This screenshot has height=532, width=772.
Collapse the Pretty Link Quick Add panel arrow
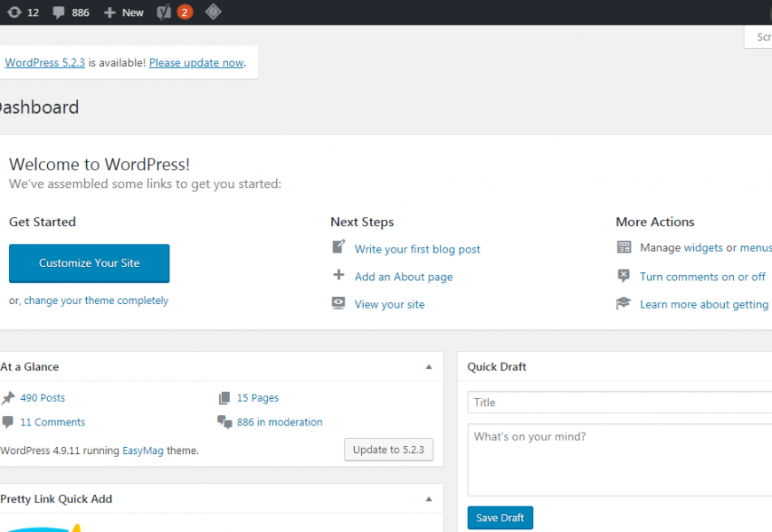pos(429,499)
